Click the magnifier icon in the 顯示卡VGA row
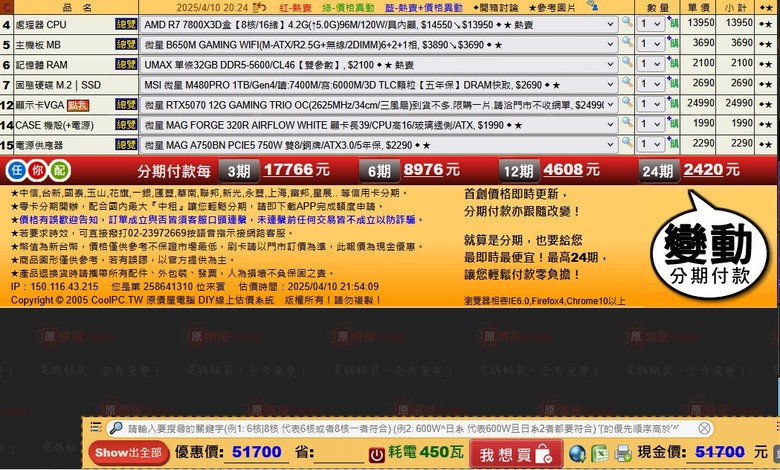780x470 pixels. [x=627, y=103]
